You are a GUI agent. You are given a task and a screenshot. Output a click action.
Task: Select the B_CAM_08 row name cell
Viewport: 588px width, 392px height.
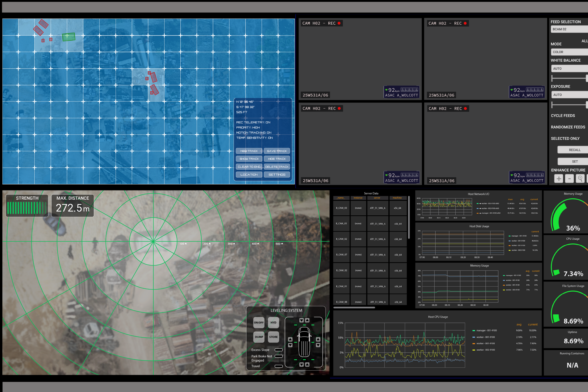pos(341,300)
